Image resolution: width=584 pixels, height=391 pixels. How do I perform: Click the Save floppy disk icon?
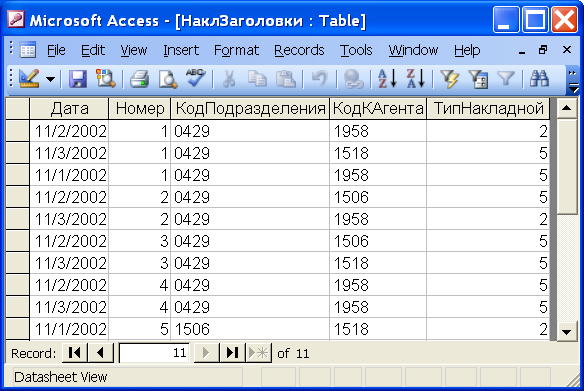point(78,79)
